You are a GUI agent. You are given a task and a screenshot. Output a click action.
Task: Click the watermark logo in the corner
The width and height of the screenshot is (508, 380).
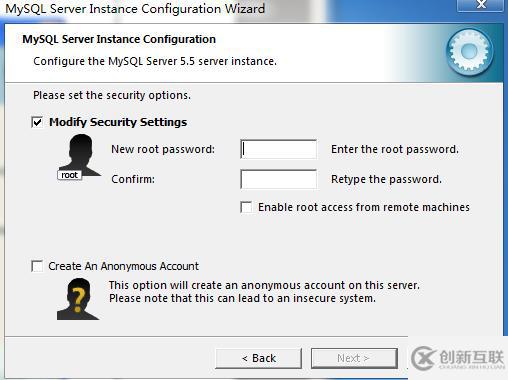(458, 359)
